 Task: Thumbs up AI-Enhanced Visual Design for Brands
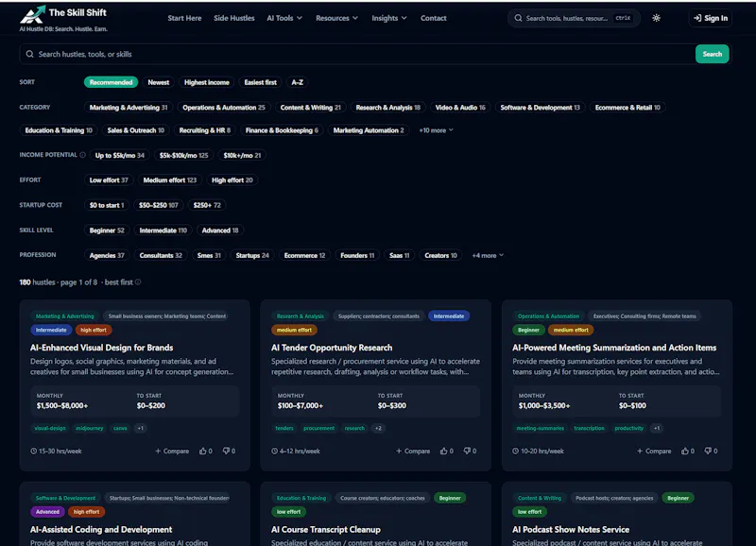pyautogui.click(x=203, y=452)
